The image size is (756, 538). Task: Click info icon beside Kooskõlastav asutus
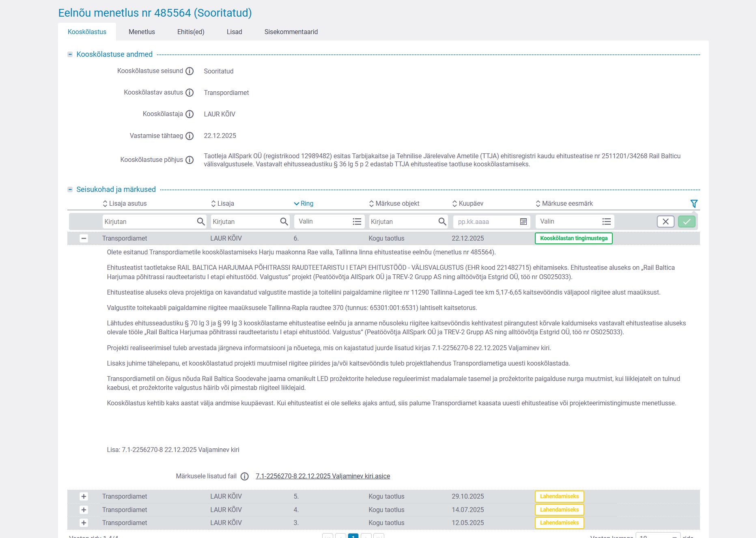point(190,93)
